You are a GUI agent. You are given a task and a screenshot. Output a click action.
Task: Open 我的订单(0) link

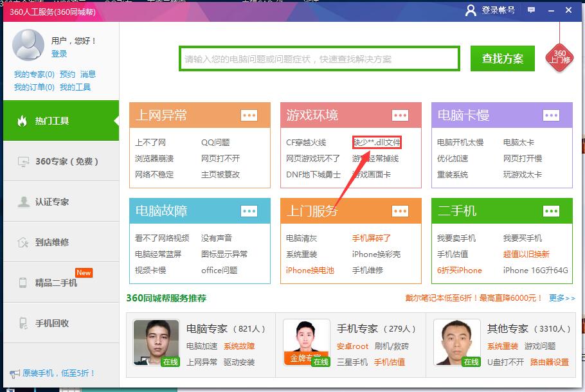(34, 87)
